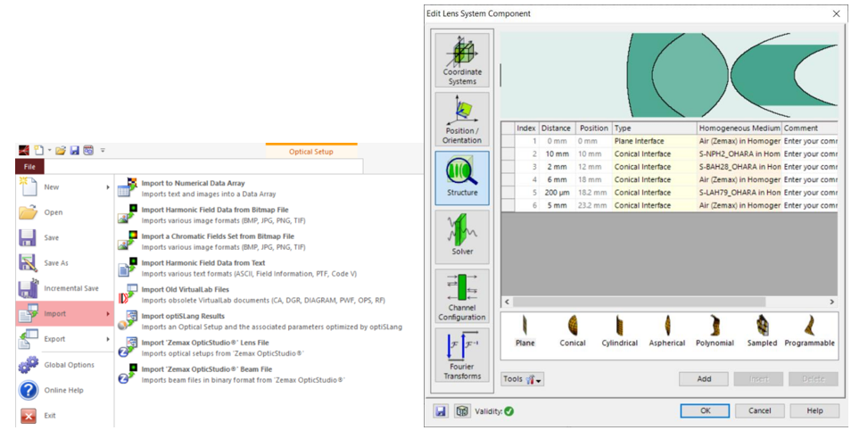Image resolution: width=868 pixels, height=447 pixels.
Task: Click the VirtualLab logo icon in title bar
Action: [x=24, y=150]
